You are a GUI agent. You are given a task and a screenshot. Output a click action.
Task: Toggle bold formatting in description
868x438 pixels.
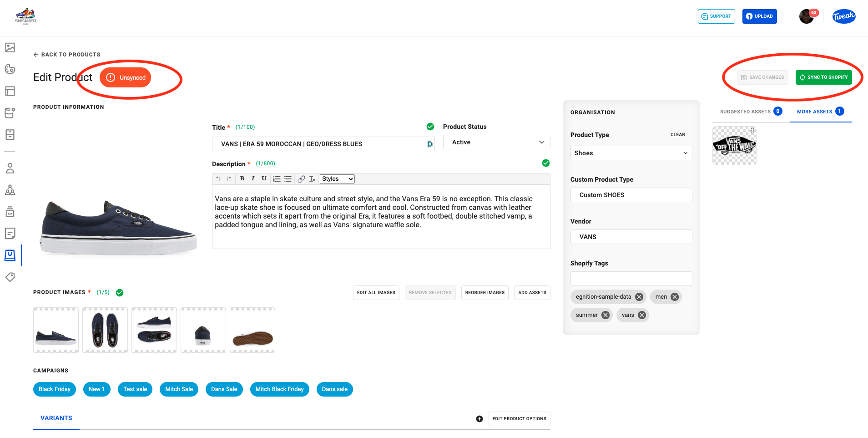coord(242,179)
